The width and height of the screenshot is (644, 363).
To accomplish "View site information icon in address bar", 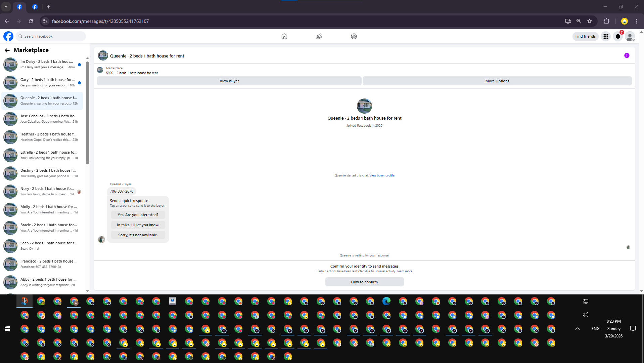I will coord(45,21).
